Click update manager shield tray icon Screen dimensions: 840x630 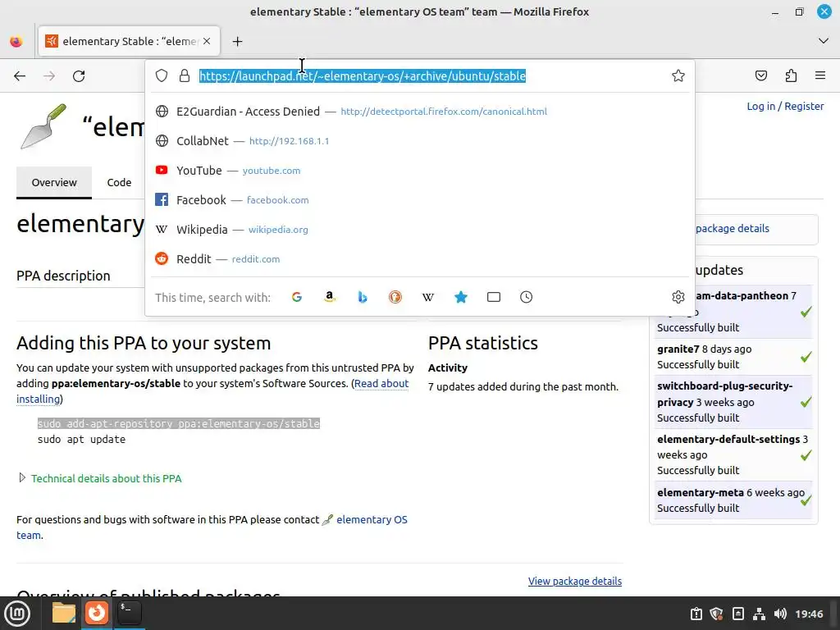[717, 614]
